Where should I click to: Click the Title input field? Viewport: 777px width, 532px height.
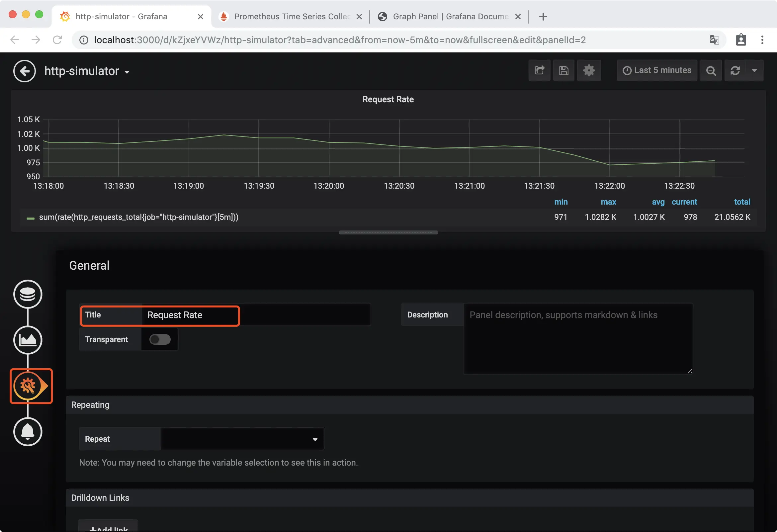pyautogui.click(x=256, y=315)
